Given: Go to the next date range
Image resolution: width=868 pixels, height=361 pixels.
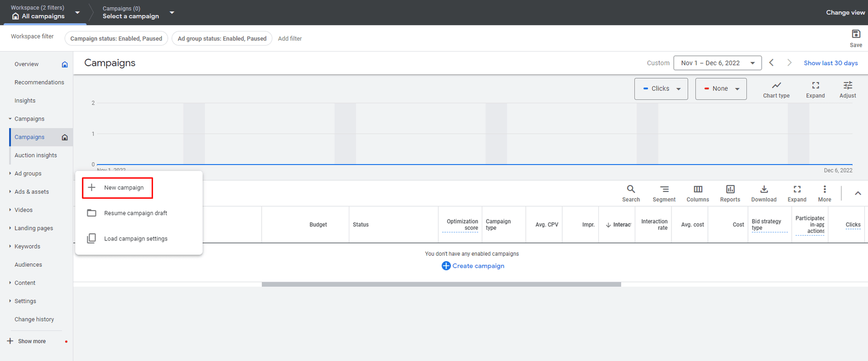Looking at the screenshot, I should (789, 63).
